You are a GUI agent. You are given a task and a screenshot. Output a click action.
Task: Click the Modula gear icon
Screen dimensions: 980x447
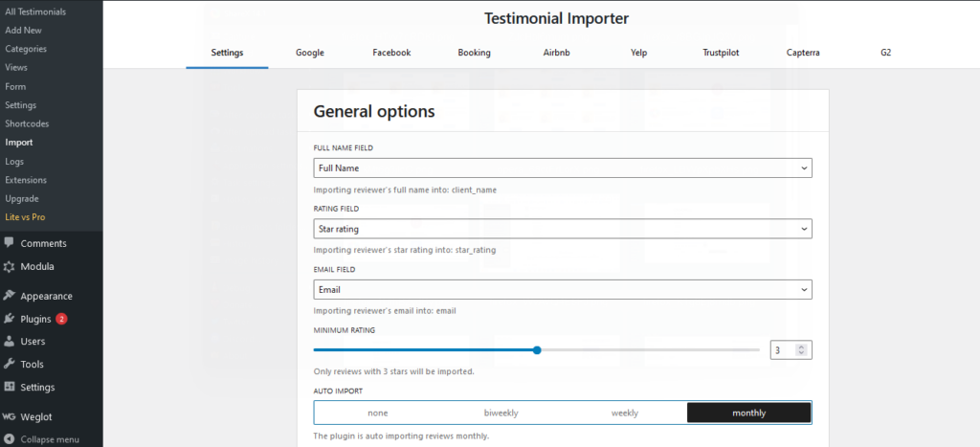(x=9, y=266)
